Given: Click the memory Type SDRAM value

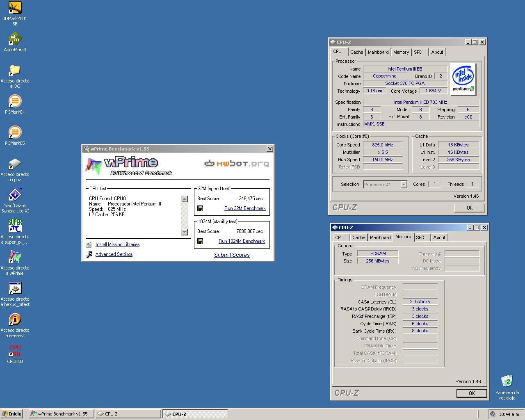Looking at the screenshot, I should point(378,253).
